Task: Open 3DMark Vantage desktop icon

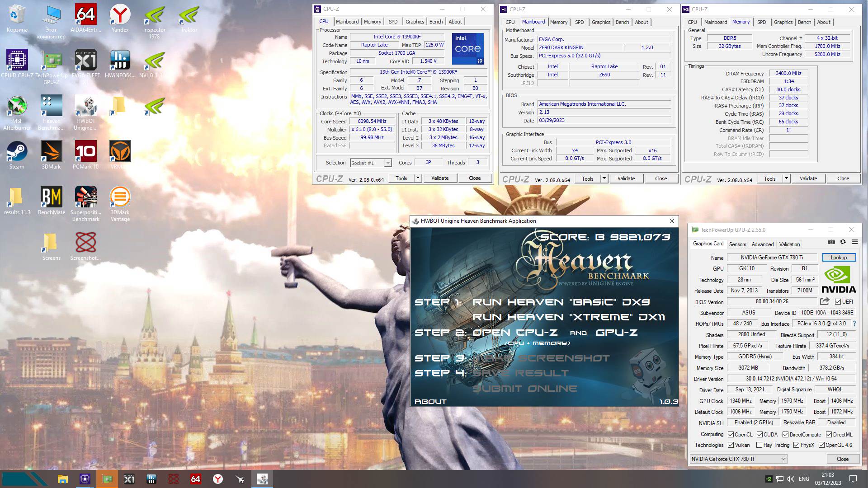Action: point(120,203)
